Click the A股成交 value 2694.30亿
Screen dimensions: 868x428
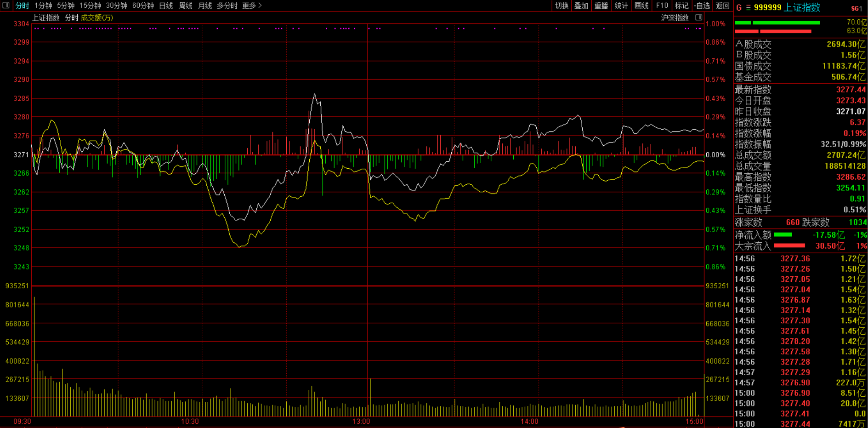(x=846, y=44)
